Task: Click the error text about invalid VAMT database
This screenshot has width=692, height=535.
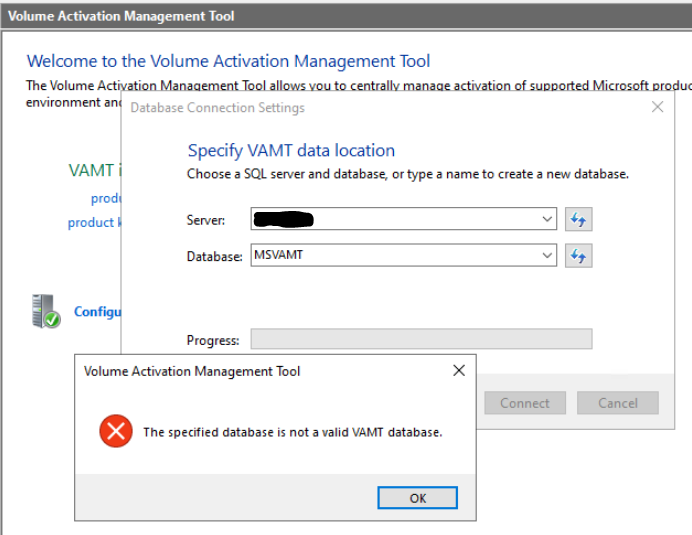Action: (x=293, y=432)
